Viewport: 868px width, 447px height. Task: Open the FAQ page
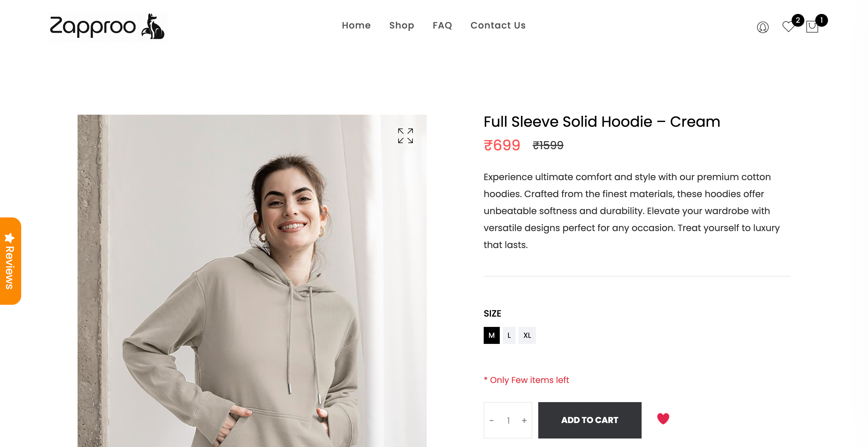click(442, 25)
